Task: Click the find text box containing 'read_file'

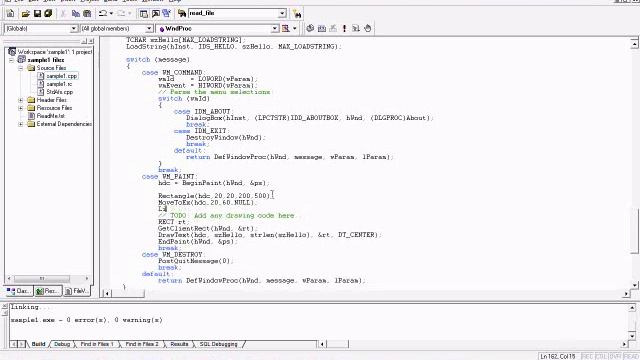Action: [x=233, y=13]
